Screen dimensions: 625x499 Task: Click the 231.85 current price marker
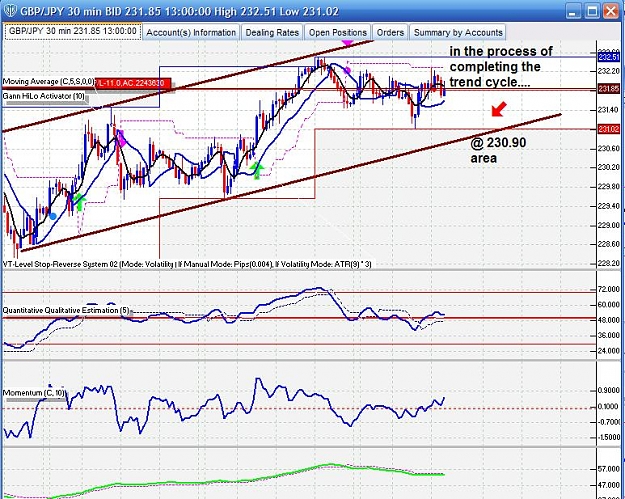coord(609,89)
